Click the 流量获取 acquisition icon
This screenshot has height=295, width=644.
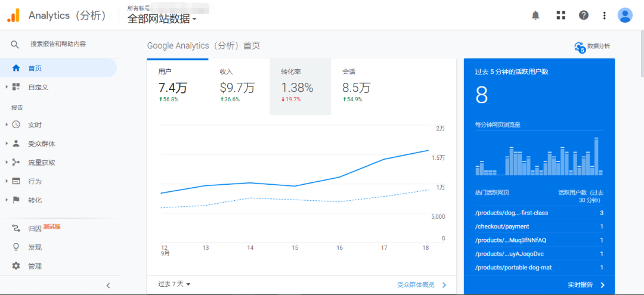[16, 163]
